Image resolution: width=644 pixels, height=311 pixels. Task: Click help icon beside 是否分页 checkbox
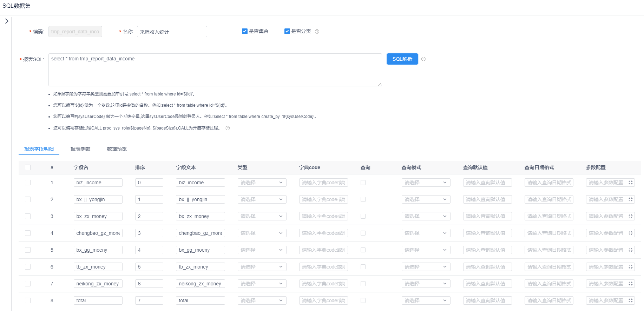[x=317, y=32]
